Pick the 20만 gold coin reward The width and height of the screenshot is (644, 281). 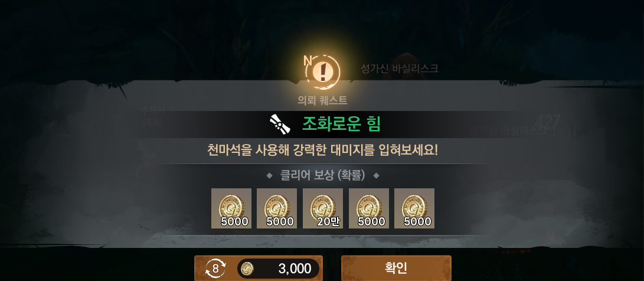[x=323, y=208]
